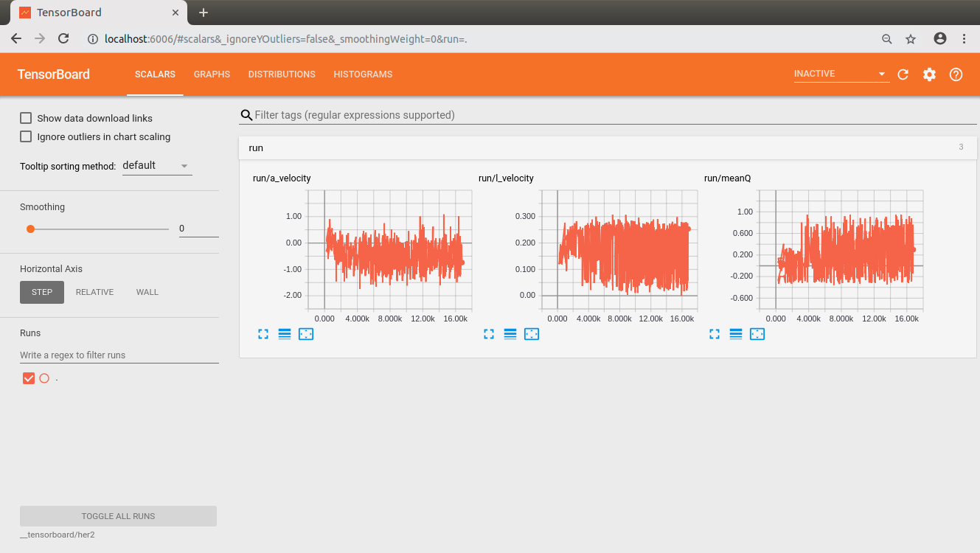Viewport: 980px width, 553px height.
Task: Collapse the 'run' tag group
Action: (x=608, y=147)
